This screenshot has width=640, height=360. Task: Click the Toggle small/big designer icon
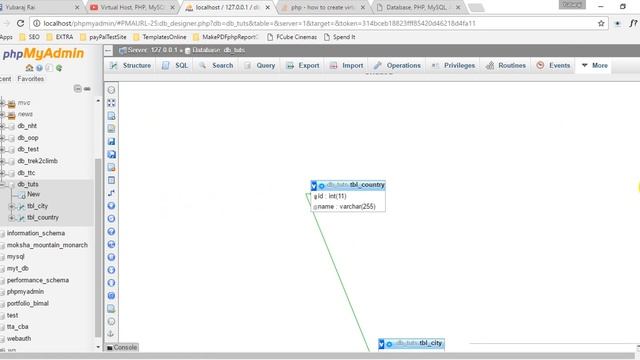click(x=111, y=283)
